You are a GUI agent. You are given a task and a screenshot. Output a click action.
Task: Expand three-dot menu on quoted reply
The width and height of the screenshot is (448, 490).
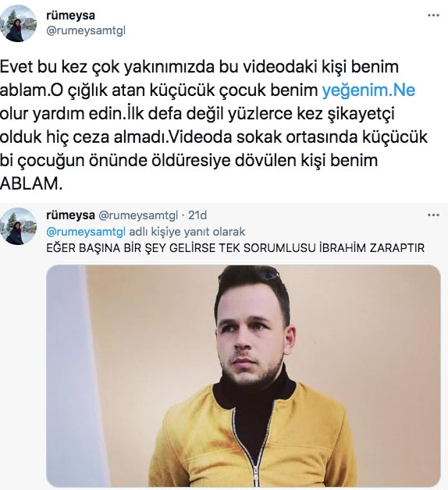433,215
